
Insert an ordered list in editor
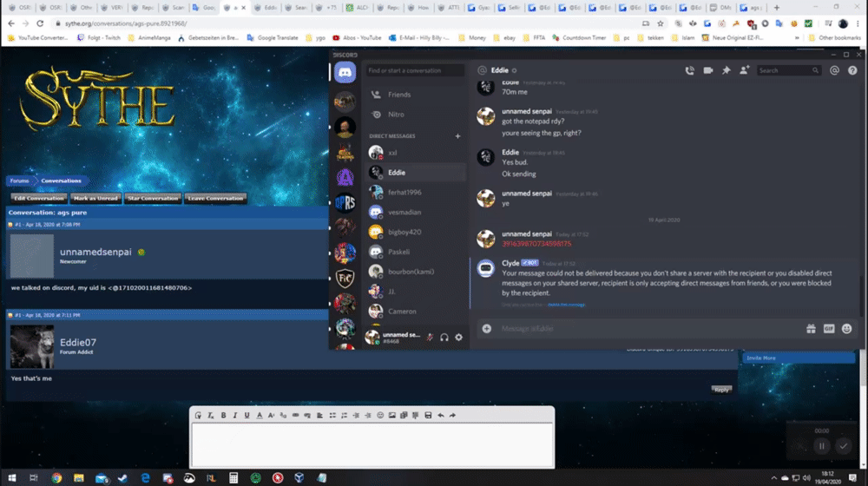pos(345,415)
